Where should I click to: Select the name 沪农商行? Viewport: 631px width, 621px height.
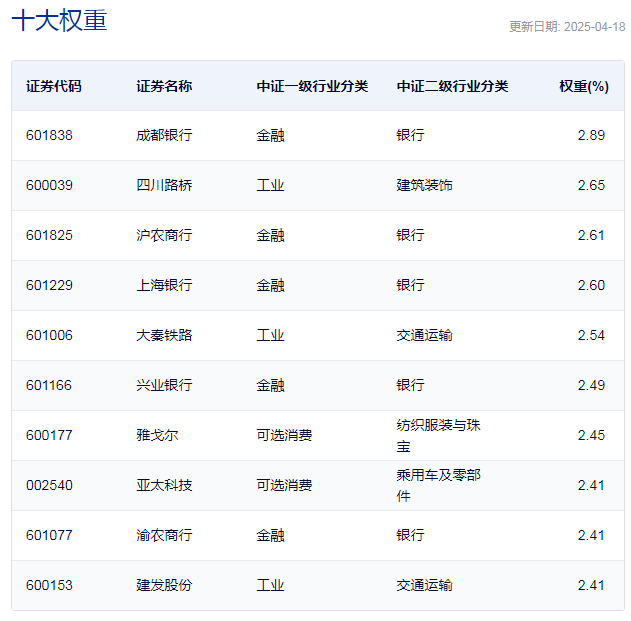click(164, 235)
